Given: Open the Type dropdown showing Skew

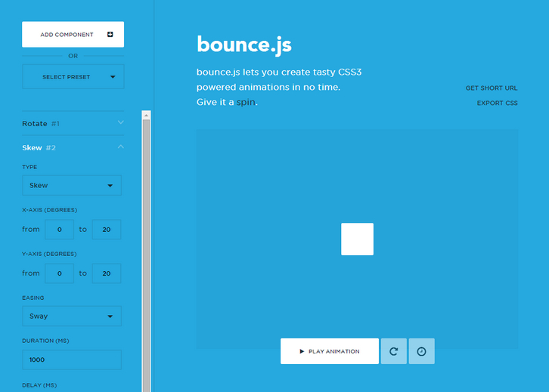Looking at the screenshot, I should [x=72, y=185].
